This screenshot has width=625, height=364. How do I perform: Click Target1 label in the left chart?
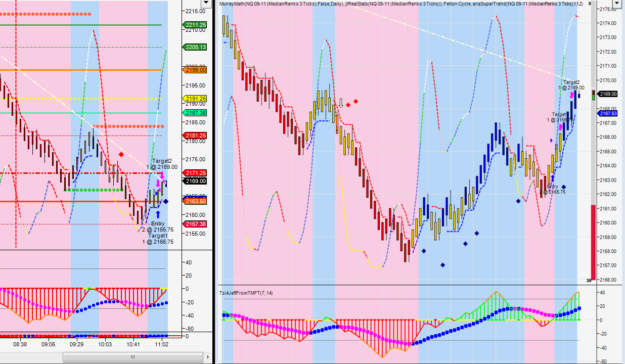coord(158,236)
